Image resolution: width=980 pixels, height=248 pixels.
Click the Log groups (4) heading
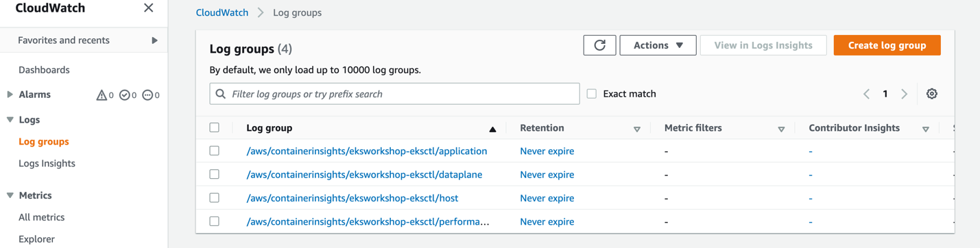(x=251, y=49)
